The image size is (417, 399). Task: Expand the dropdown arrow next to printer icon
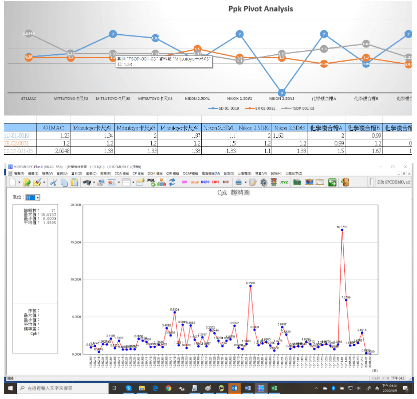[x=245, y=183]
